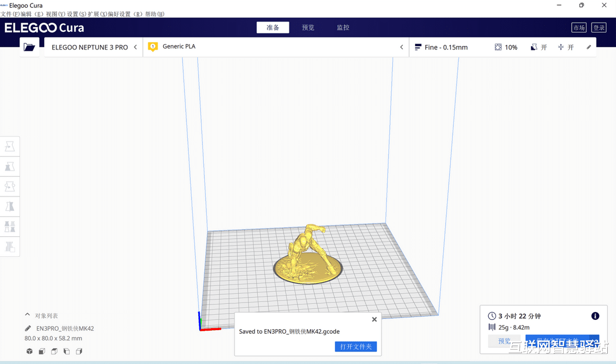
Task: Toggle support generation setting
Action: click(538, 47)
